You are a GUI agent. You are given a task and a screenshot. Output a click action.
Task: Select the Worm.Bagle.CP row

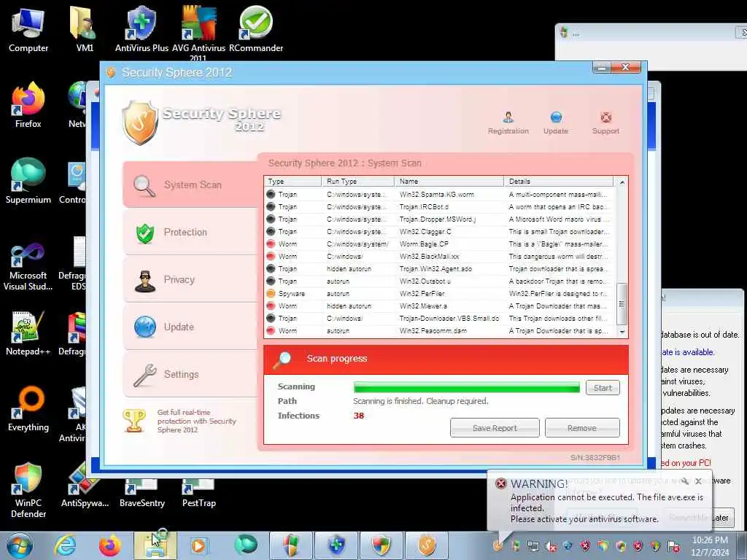(x=440, y=244)
